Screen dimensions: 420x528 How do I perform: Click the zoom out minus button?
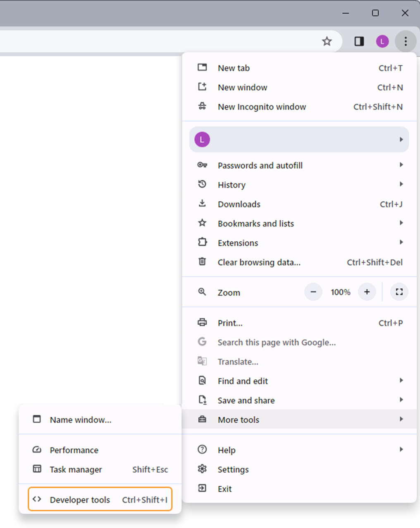[313, 292]
